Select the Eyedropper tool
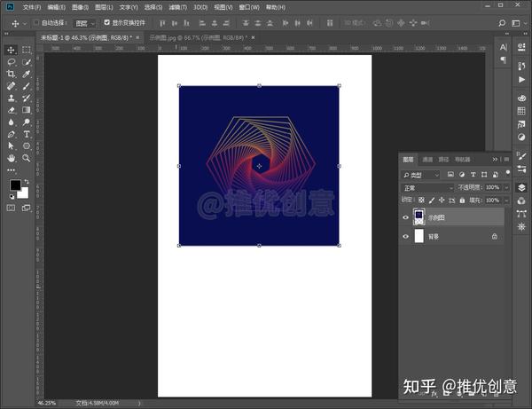532x409 pixels. 26,74
